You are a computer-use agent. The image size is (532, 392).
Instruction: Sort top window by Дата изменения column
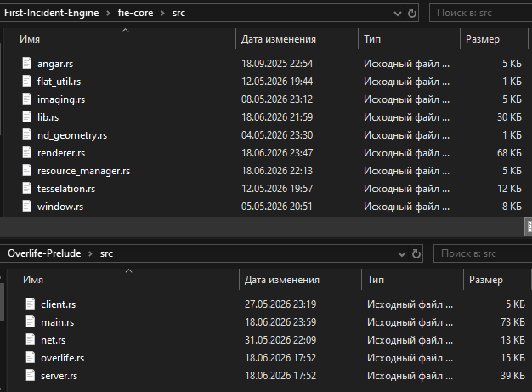(279, 39)
